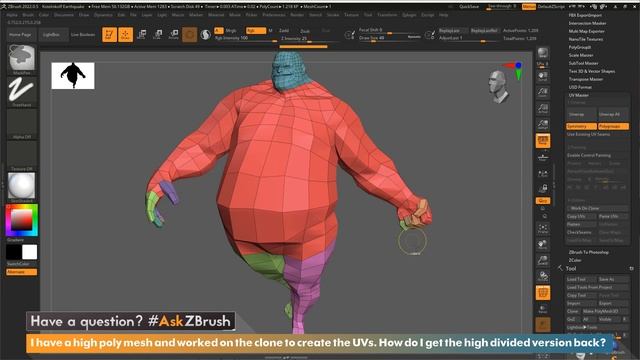The height and width of the screenshot is (360, 640).
Task: Expand the Transpose Master section
Action: [586, 79]
